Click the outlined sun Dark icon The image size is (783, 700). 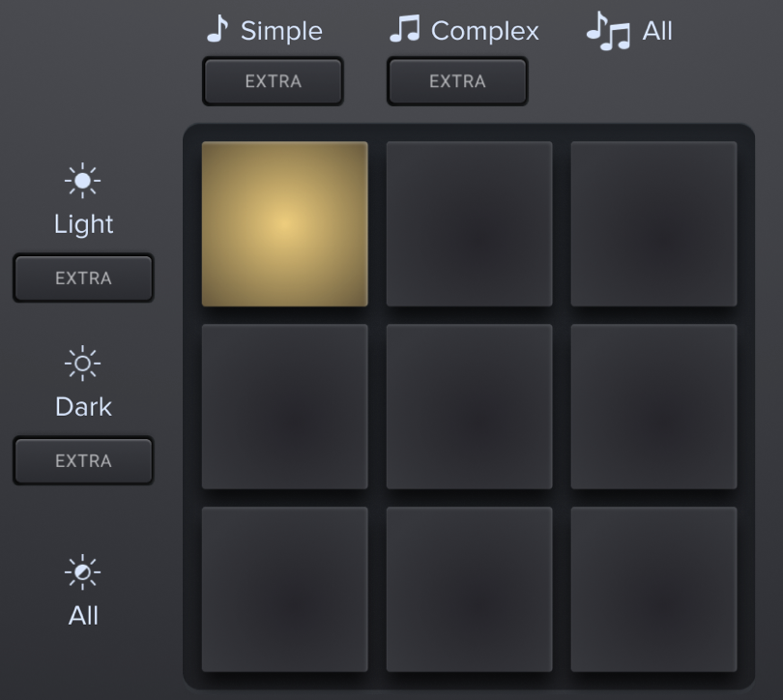point(82,363)
